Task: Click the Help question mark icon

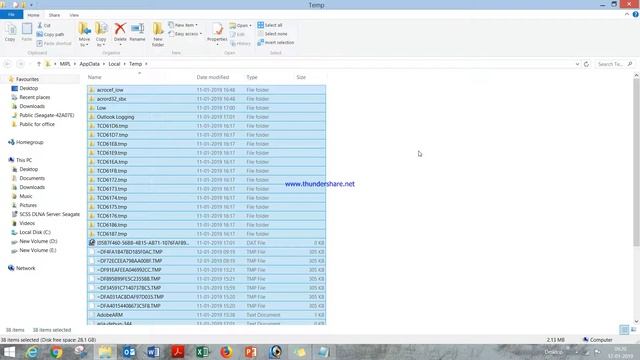Action: 636,14
